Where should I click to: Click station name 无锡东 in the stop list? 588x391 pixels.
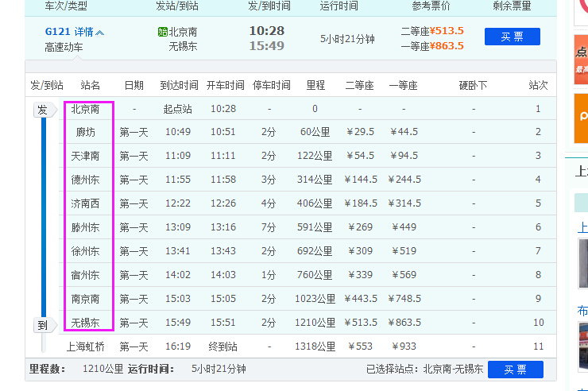(86, 323)
